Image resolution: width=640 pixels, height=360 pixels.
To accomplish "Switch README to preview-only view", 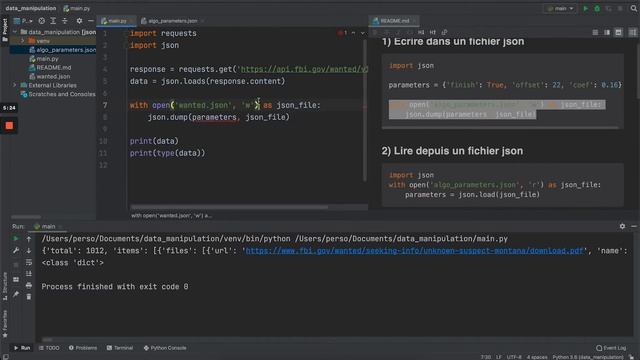I will click(618, 32).
